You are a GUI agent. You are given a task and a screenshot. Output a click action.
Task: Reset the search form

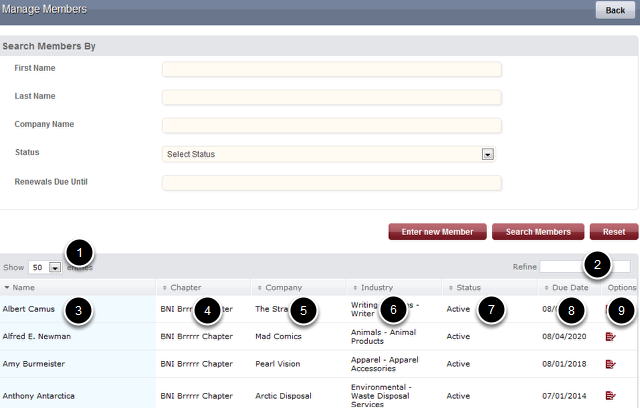(x=614, y=232)
